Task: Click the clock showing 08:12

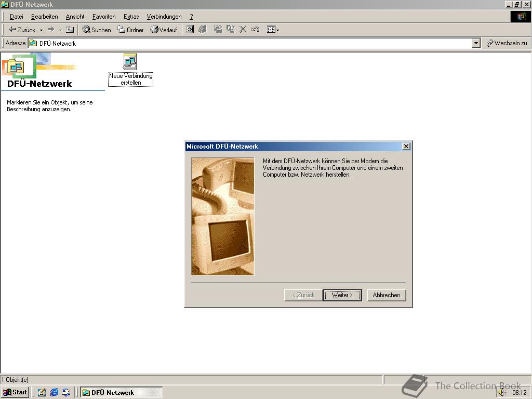Action: pos(519,393)
